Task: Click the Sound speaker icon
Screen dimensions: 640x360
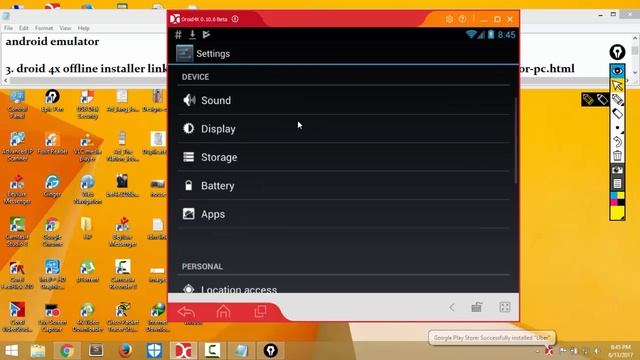Action: [x=189, y=100]
